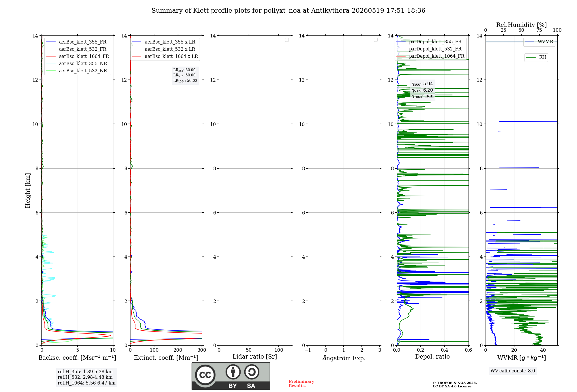Click the 'LR1064: 50.00' annotation
The image size is (577, 392).
click(x=185, y=81)
